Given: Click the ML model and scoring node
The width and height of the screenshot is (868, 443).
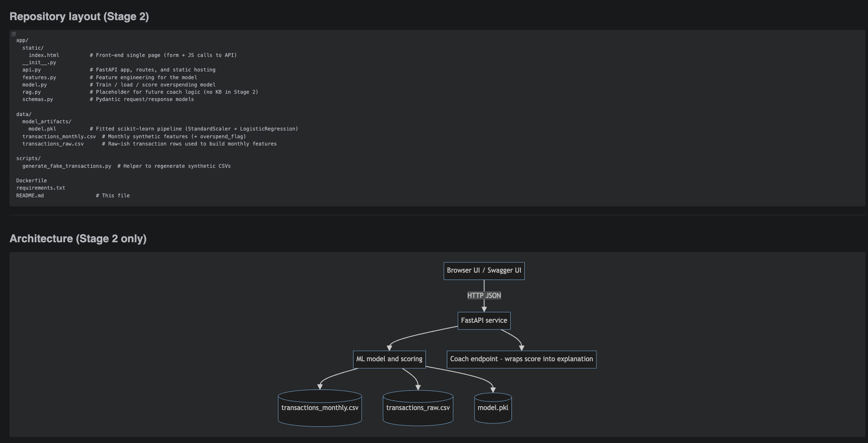Looking at the screenshot, I should [389, 359].
